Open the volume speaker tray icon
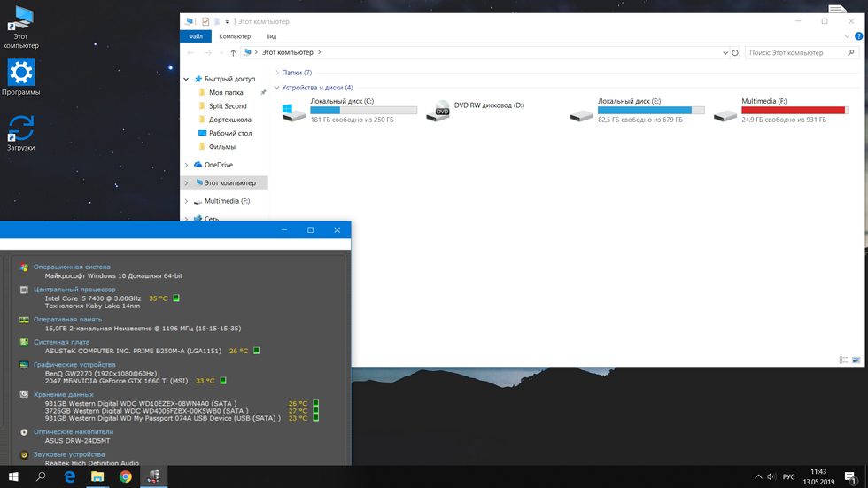This screenshot has height=488, width=868. (771, 476)
